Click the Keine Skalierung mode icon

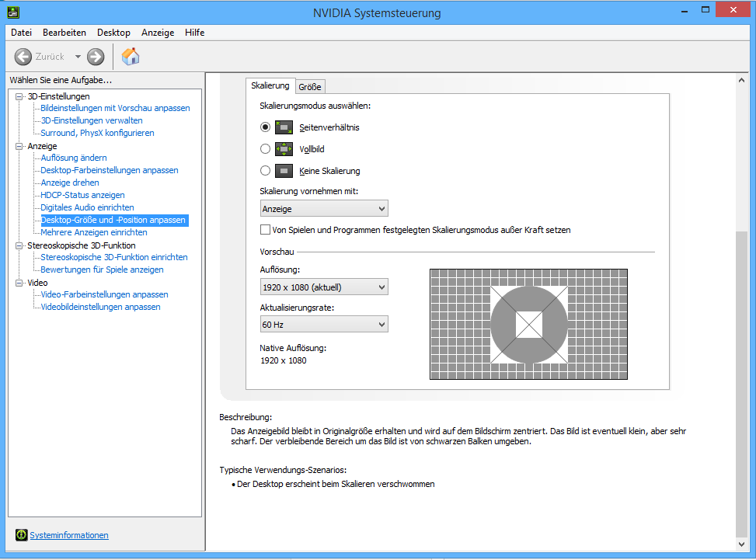pos(284,171)
